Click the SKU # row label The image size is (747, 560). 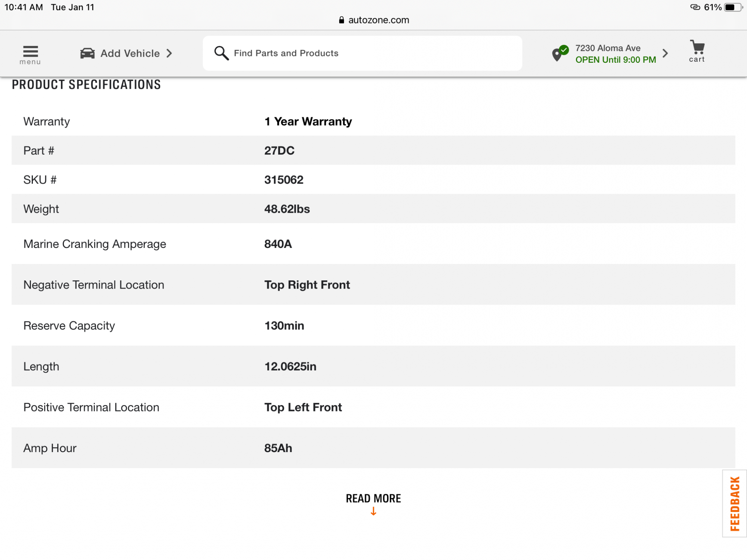point(40,180)
